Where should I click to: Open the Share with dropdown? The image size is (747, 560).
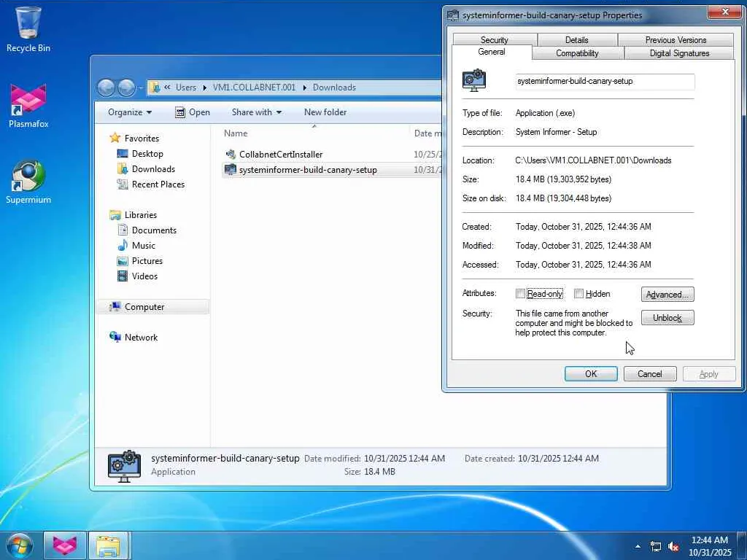pos(256,112)
